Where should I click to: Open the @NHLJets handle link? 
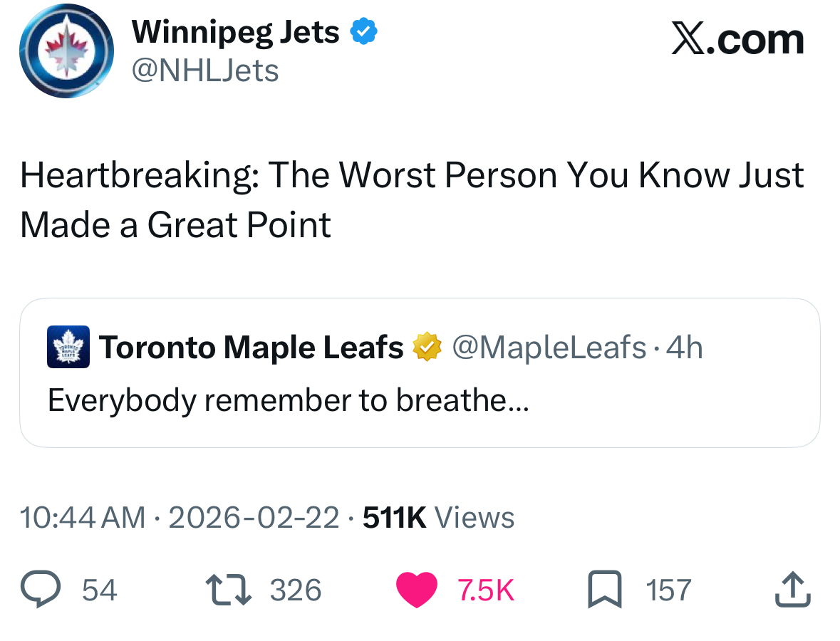point(205,71)
